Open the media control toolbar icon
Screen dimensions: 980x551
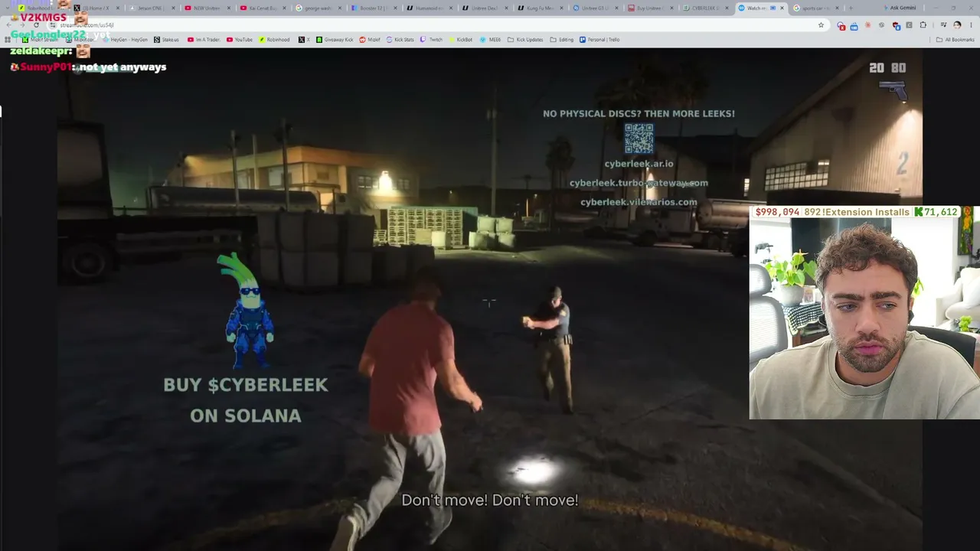(x=943, y=25)
